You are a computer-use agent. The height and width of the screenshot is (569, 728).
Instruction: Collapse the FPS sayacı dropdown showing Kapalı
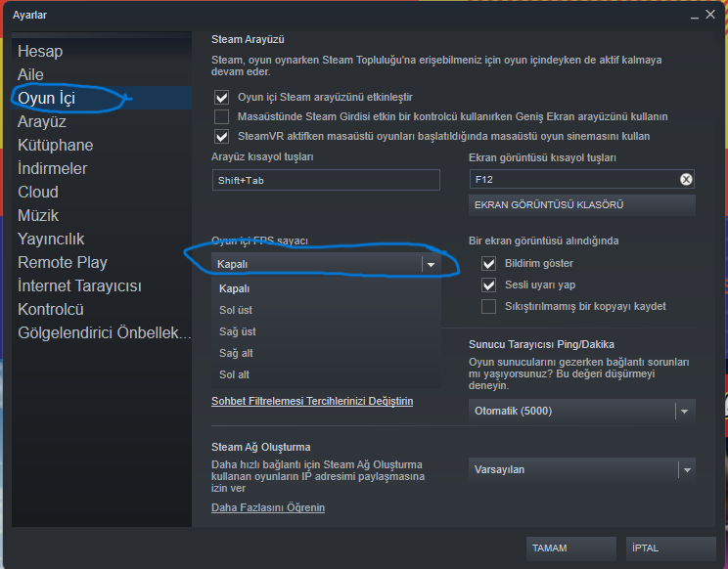[326, 264]
